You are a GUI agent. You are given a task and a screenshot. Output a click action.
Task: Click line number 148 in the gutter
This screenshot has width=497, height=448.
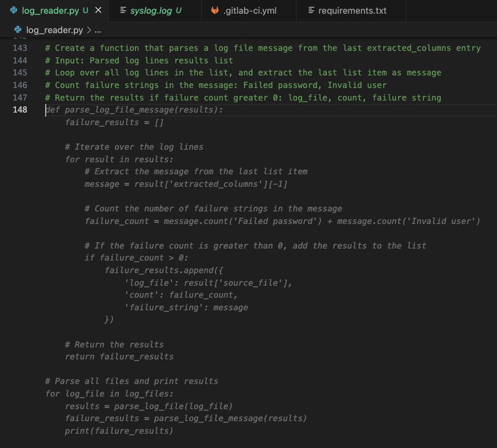tap(19, 110)
